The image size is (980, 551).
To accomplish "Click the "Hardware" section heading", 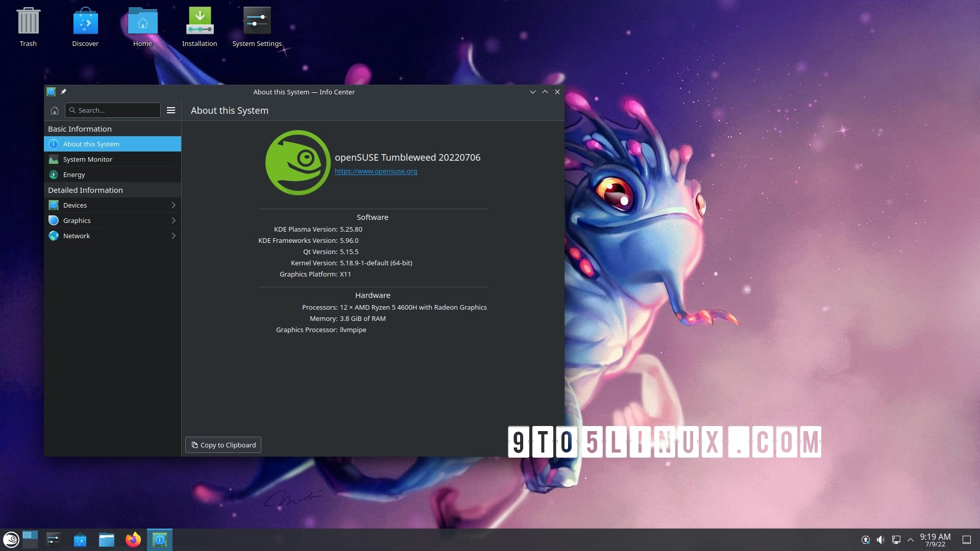I will pyautogui.click(x=373, y=295).
